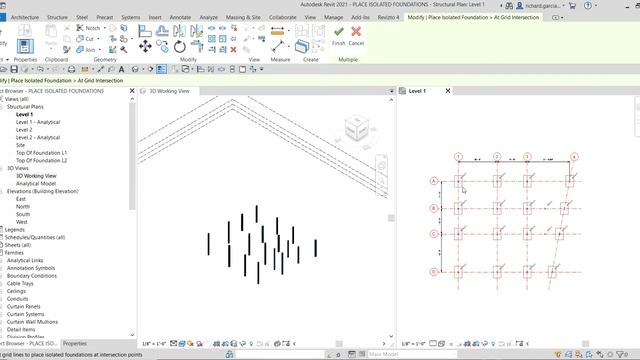Select Level 2 structural plan in browser
The height and width of the screenshot is (360, 640).
24,130
